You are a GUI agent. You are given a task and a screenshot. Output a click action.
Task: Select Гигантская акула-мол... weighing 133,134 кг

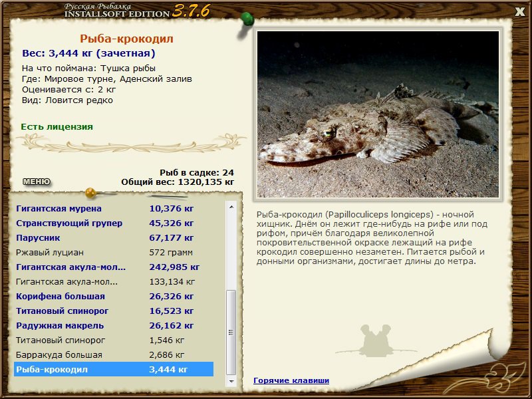point(114,281)
